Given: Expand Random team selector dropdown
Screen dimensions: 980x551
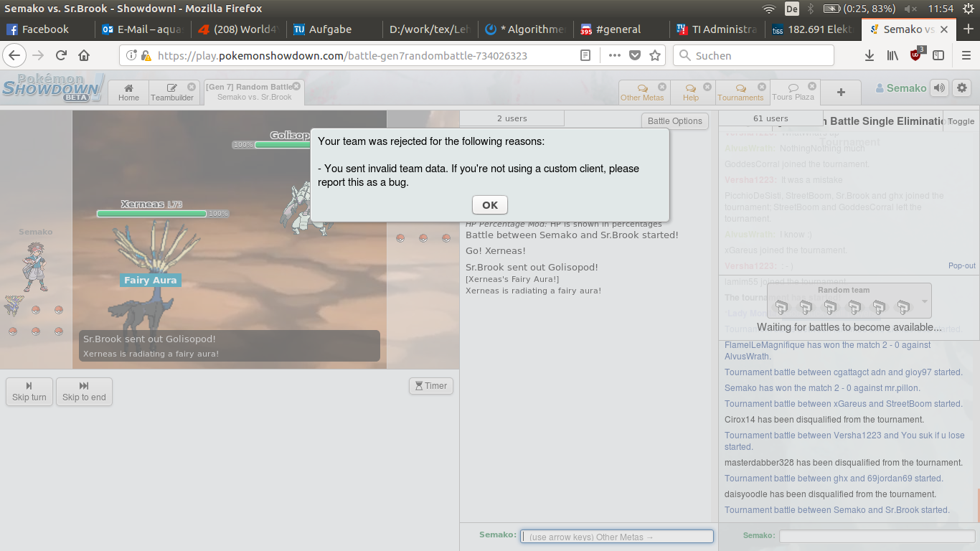Looking at the screenshot, I should (x=849, y=301).
